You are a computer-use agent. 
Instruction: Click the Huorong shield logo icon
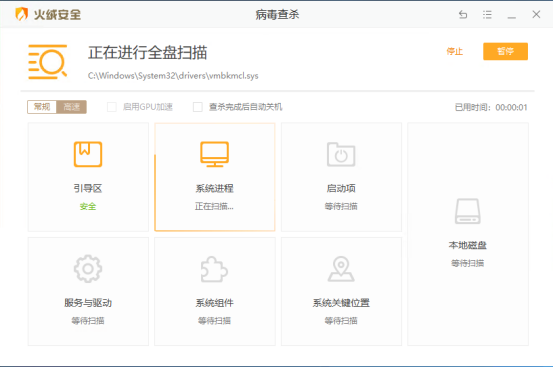[x=22, y=14]
